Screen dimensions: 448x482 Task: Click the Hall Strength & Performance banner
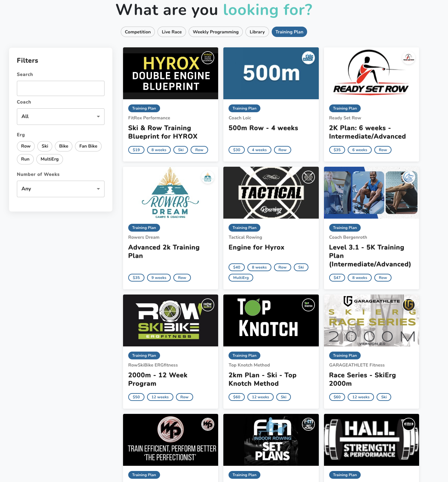pyautogui.click(x=371, y=440)
